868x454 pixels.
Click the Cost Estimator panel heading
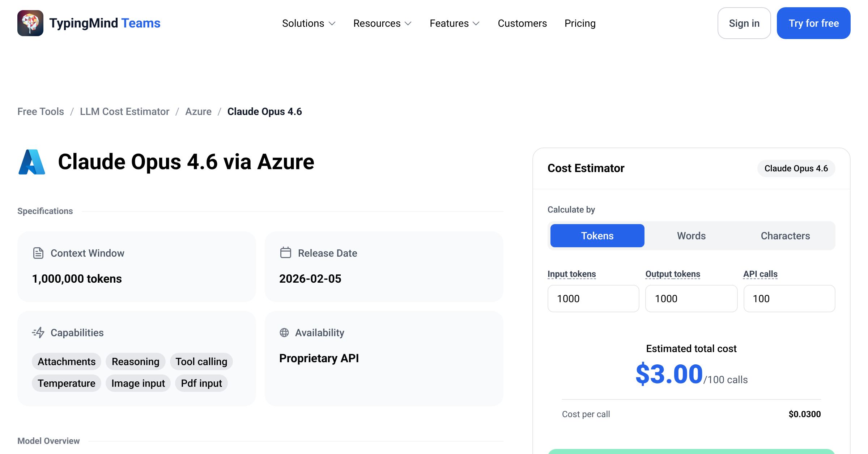coord(586,168)
